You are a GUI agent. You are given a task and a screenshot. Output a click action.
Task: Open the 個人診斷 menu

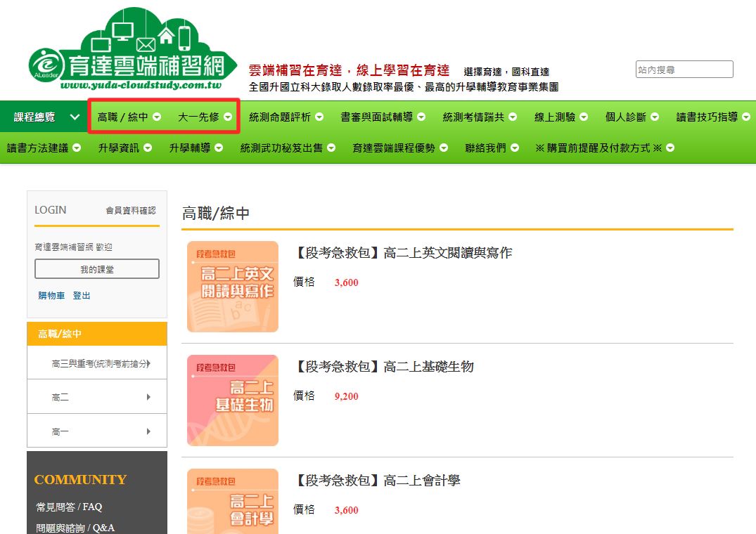coord(626,117)
